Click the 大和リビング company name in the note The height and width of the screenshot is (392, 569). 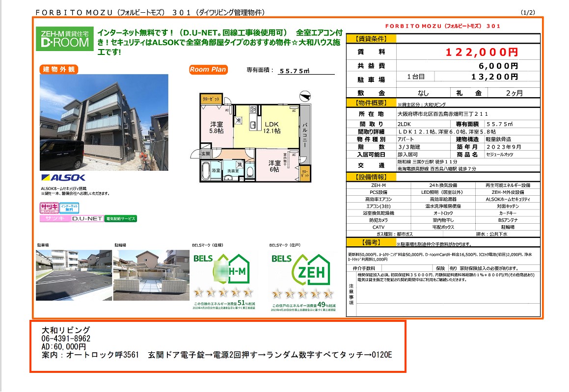pos(66,330)
